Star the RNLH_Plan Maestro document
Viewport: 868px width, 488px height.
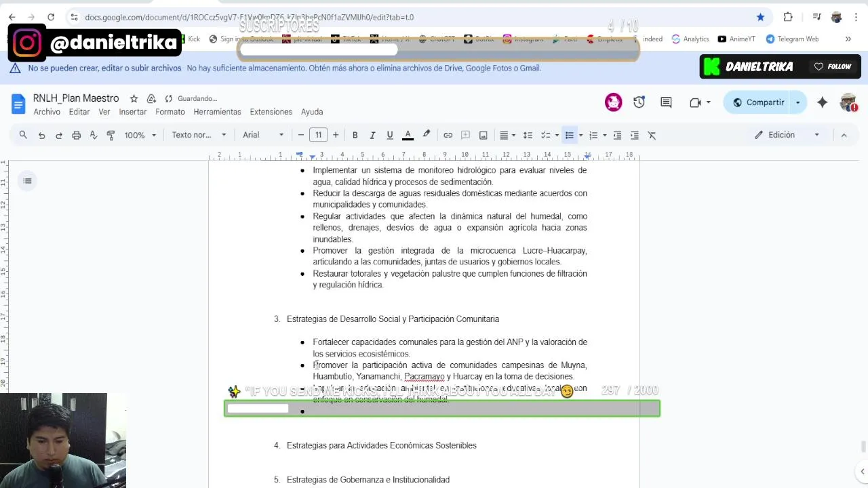(x=134, y=98)
